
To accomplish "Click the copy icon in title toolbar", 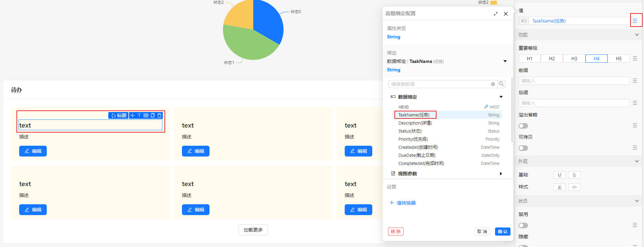I will (153, 115).
